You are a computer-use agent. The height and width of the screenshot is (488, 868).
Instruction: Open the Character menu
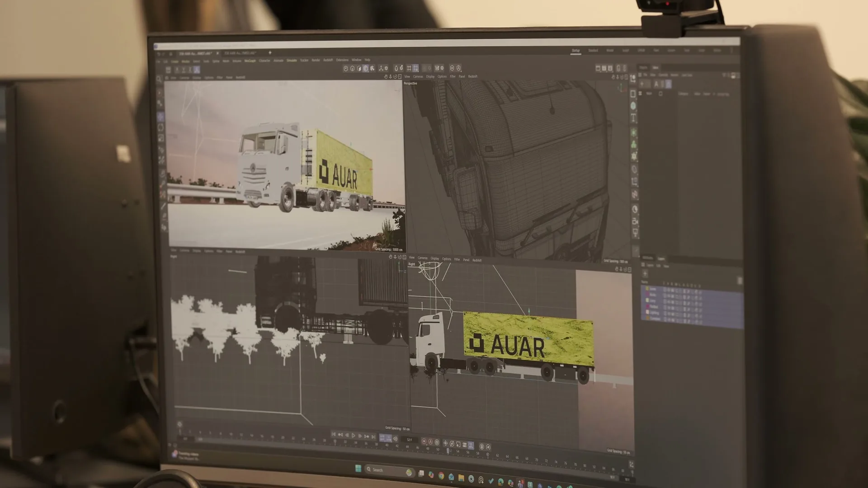(264, 60)
